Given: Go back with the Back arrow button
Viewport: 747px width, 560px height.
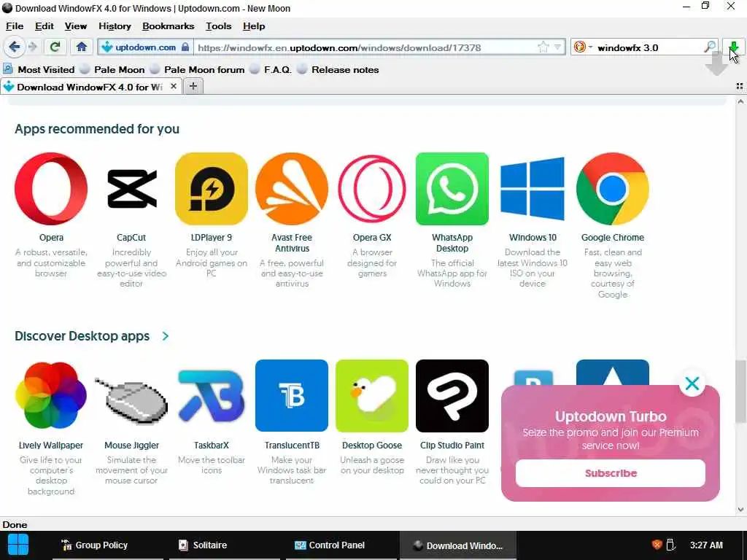Looking at the screenshot, I should coord(15,47).
